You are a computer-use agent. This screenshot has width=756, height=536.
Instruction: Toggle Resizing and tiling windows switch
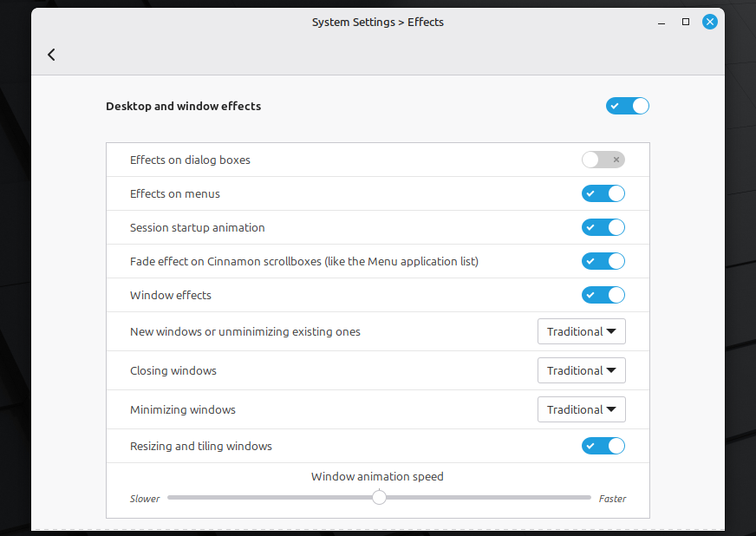click(603, 446)
